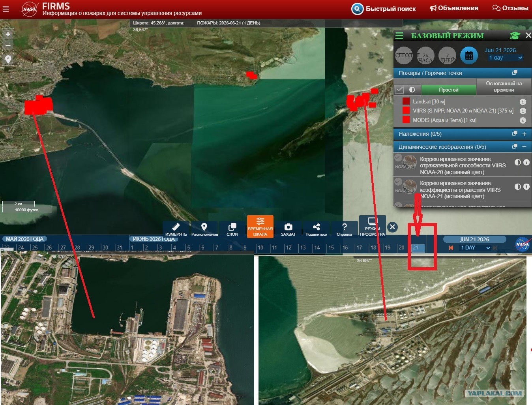
Task: Click the Landsat dark red color swatch
Action: [x=406, y=101]
